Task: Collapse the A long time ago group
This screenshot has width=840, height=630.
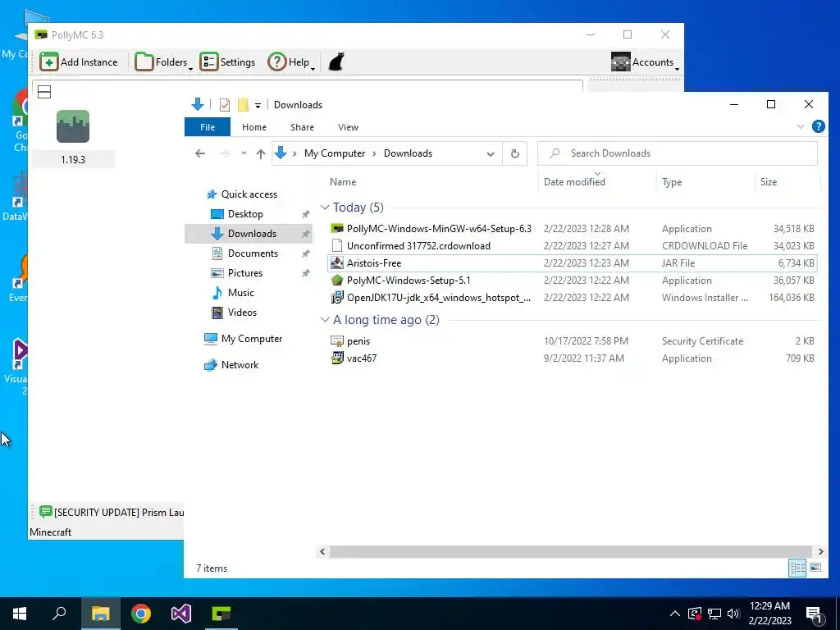Action: [x=325, y=320]
